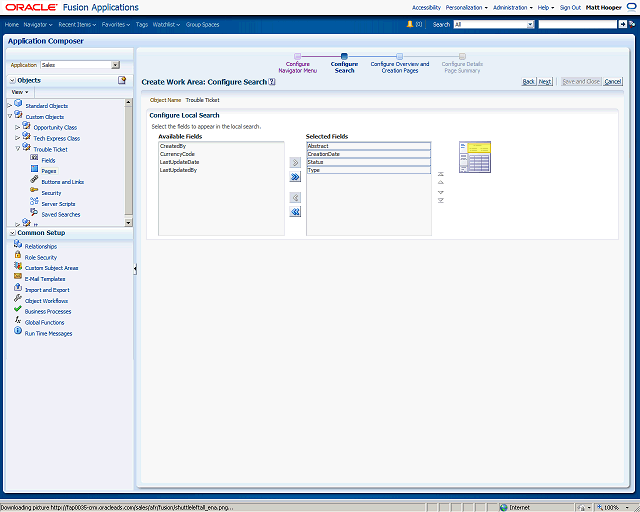
Task: Click the Global Functions fx icon
Action: pos(18,320)
